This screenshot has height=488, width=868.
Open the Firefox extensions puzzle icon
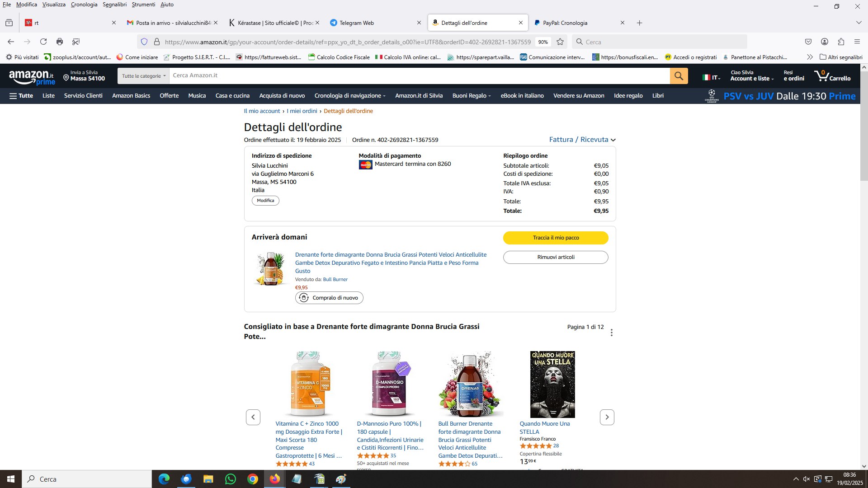tap(841, 42)
